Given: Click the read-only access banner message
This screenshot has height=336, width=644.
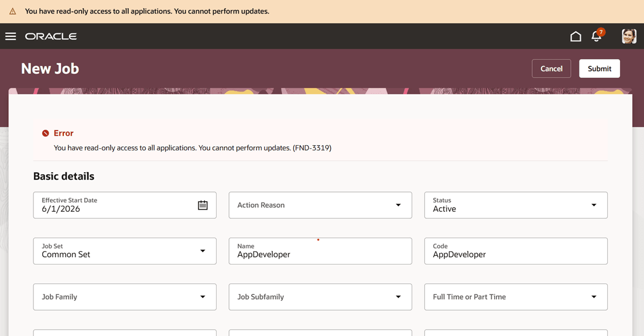Looking at the screenshot, I should [x=147, y=12].
